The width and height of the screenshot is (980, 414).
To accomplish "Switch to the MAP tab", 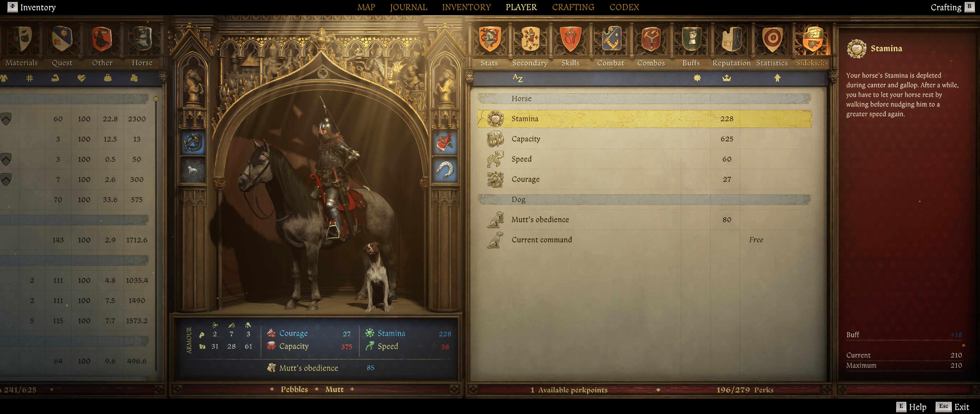I will pos(366,7).
